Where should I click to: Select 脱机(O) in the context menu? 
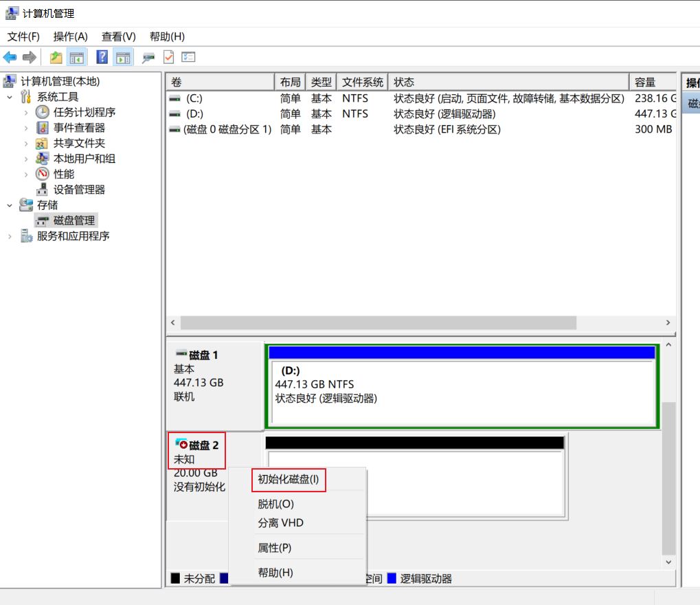(x=275, y=504)
